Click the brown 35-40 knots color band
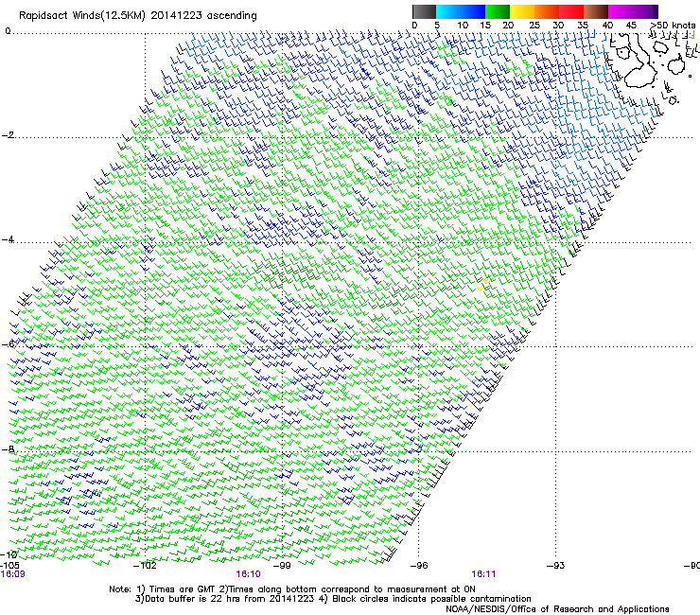This screenshot has width=700, height=615. coord(596,11)
